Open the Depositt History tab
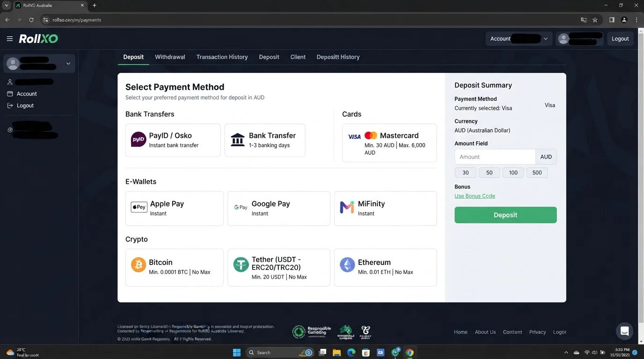 coord(338,57)
